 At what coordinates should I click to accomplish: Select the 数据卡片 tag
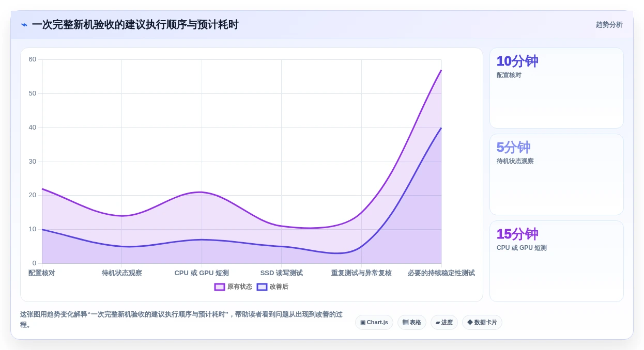pyautogui.click(x=482, y=323)
